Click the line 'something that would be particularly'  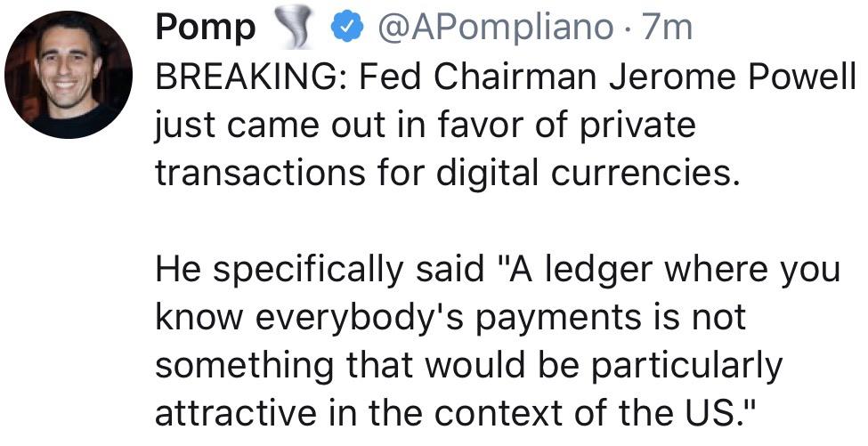pos(469,366)
